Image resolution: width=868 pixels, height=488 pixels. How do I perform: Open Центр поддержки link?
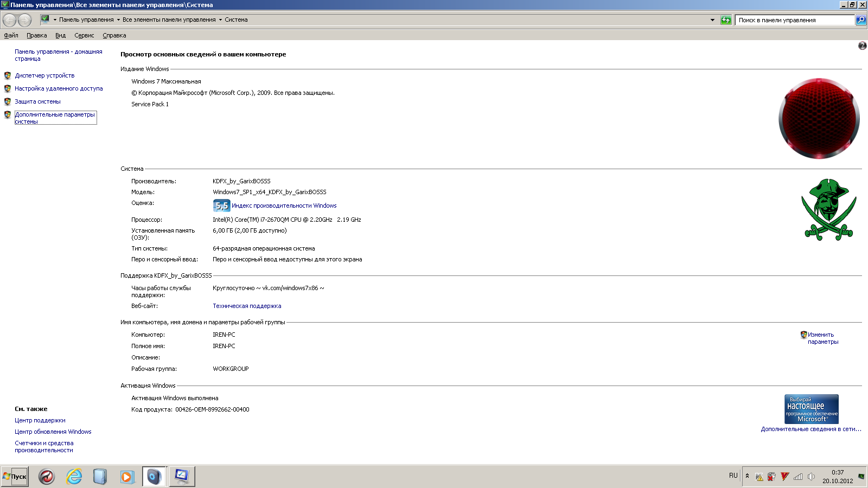point(40,420)
